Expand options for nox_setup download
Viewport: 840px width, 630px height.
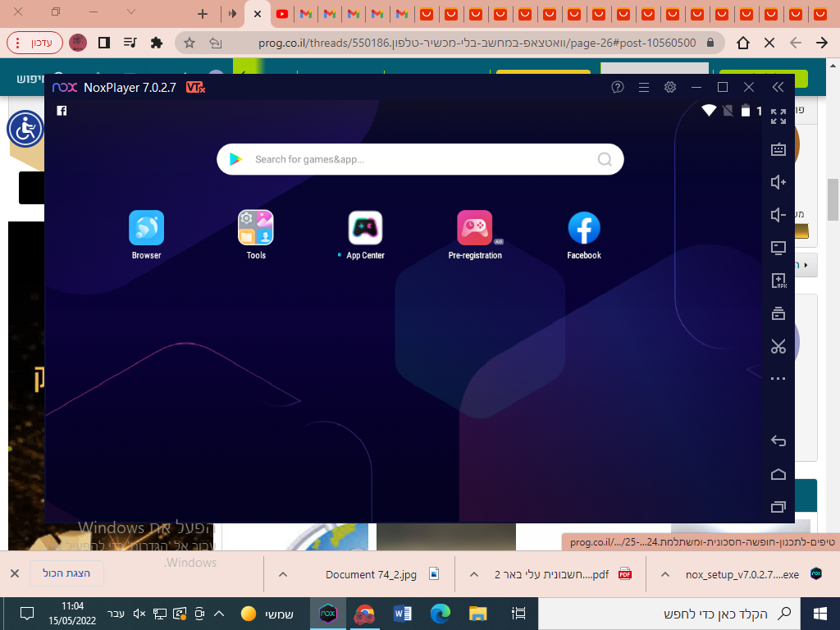664,574
